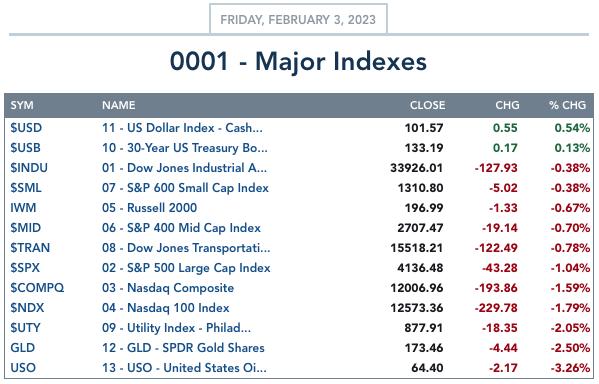This screenshot has height=384, width=599.
Task: Sort table by CLOSE column header
Action: 427,105
